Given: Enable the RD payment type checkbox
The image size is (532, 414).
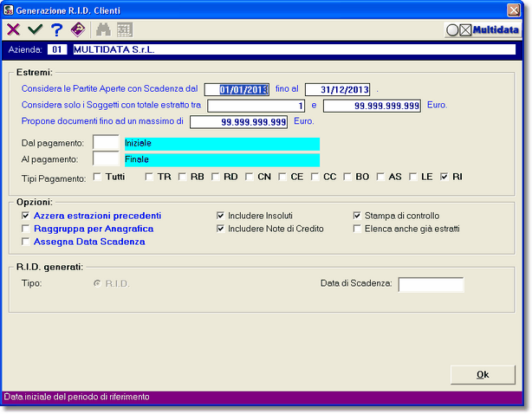Looking at the screenshot, I should [x=215, y=177].
